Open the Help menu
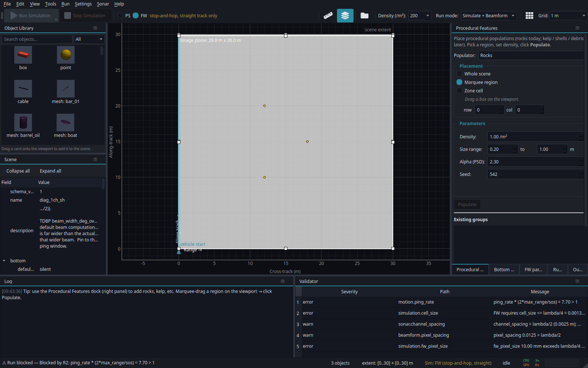 click(x=119, y=4)
